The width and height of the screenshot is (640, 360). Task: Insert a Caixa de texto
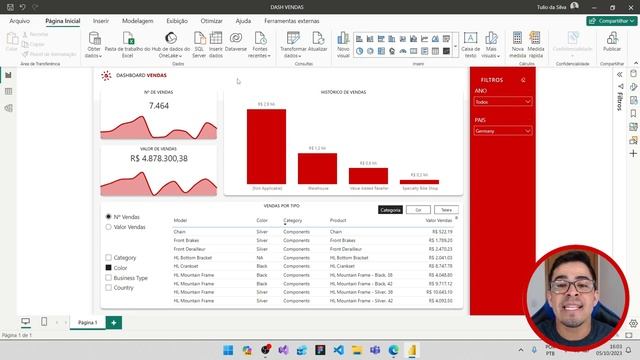click(x=470, y=45)
